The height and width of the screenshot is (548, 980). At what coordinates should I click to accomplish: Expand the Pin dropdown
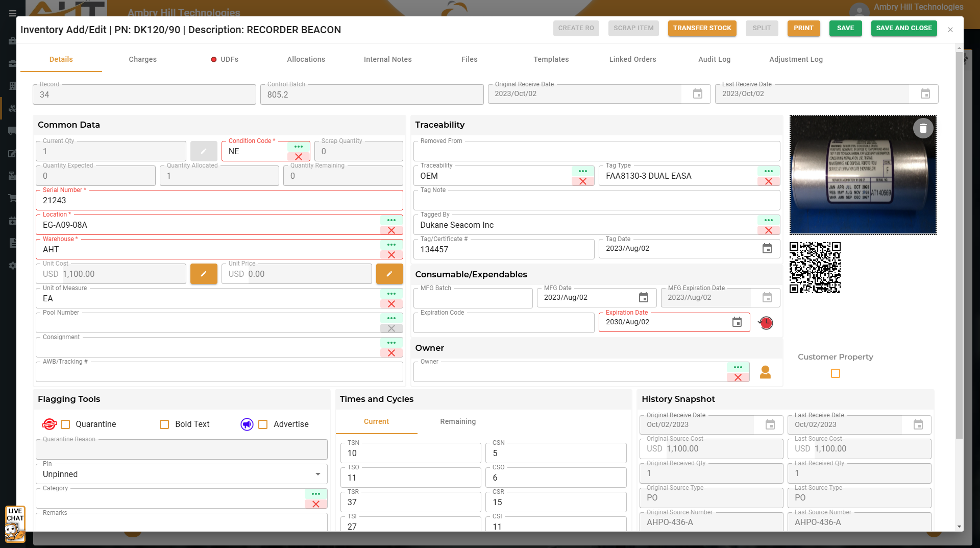pos(317,474)
